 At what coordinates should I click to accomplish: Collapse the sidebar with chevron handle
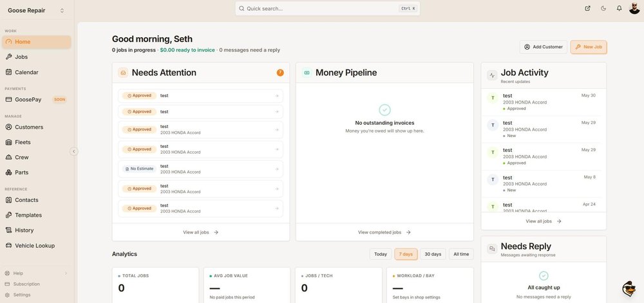74,151
